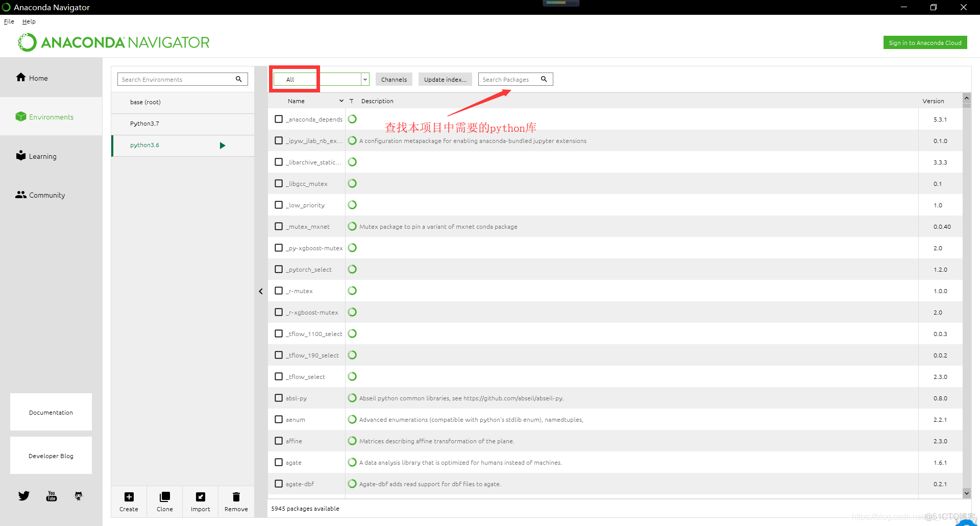This screenshot has width=980, height=526.
Task: Open the Documentation link box
Action: pyautogui.click(x=51, y=412)
